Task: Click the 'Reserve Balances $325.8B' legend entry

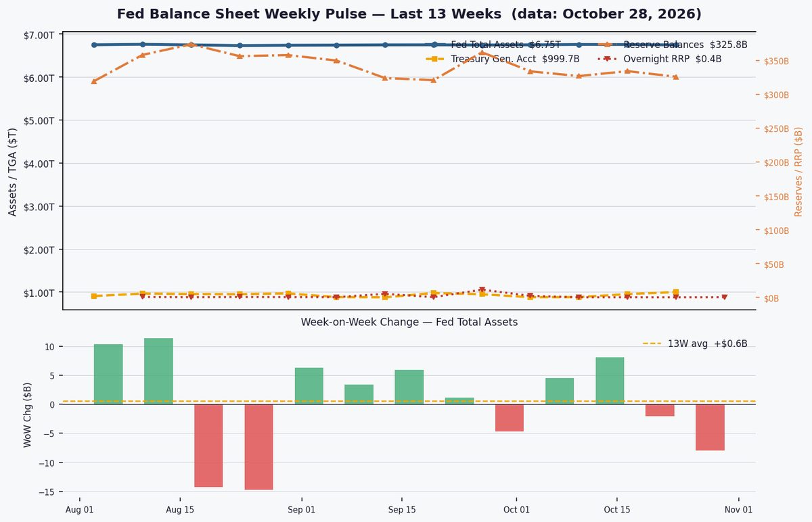Action: click(x=673, y=45)
